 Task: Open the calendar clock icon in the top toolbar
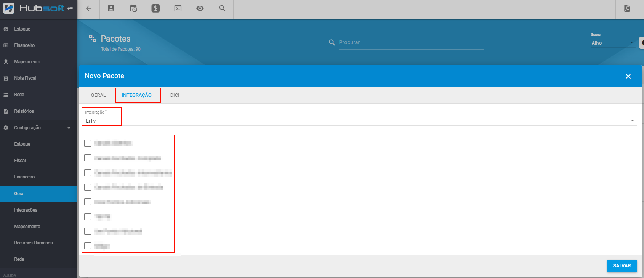tap(133, 8)
